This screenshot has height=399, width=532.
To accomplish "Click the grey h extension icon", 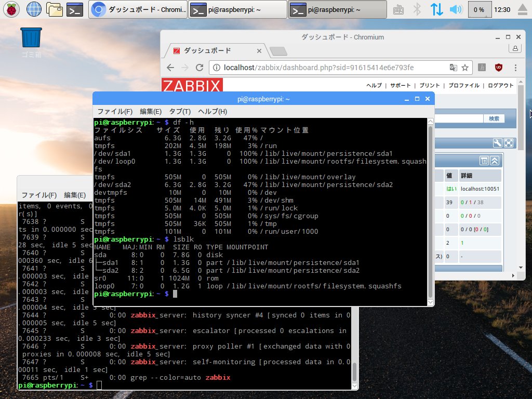I will click(x=482, y=68).
